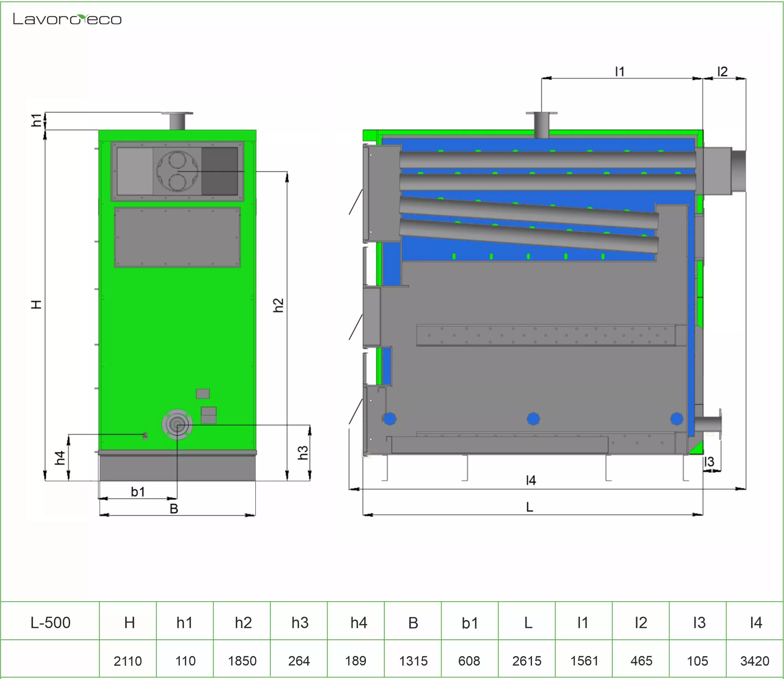The image size is (784, 679).
Task: Click the l1 dimension label above section
Action: coord(619,71)
